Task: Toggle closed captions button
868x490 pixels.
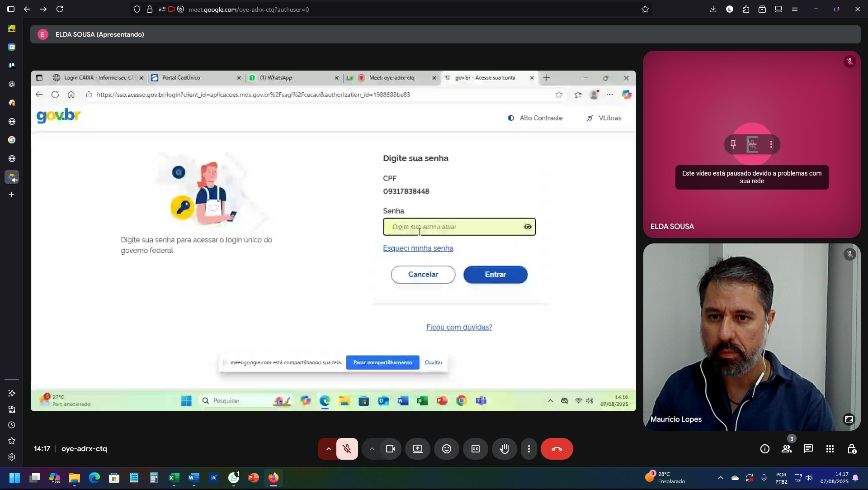Action: coord(475,449)
